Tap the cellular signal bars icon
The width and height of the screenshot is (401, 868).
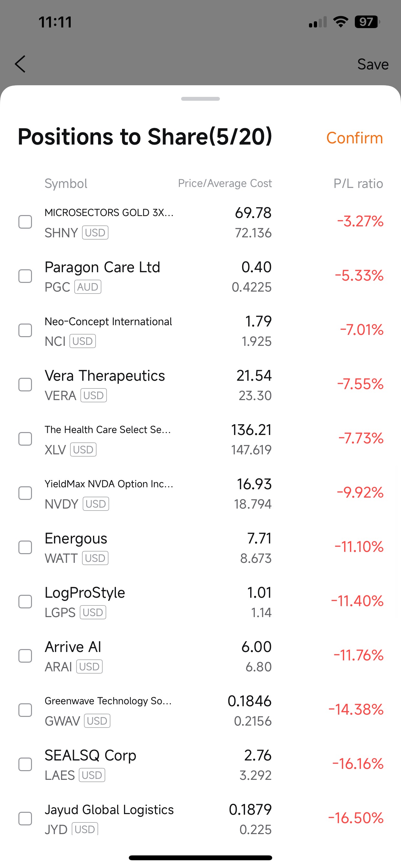click(318, 22)
